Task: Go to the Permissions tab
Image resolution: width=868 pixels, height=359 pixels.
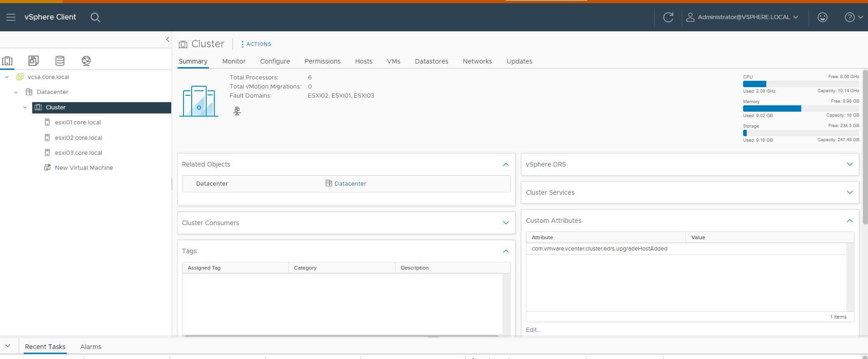Action: (x=322, y=61)
